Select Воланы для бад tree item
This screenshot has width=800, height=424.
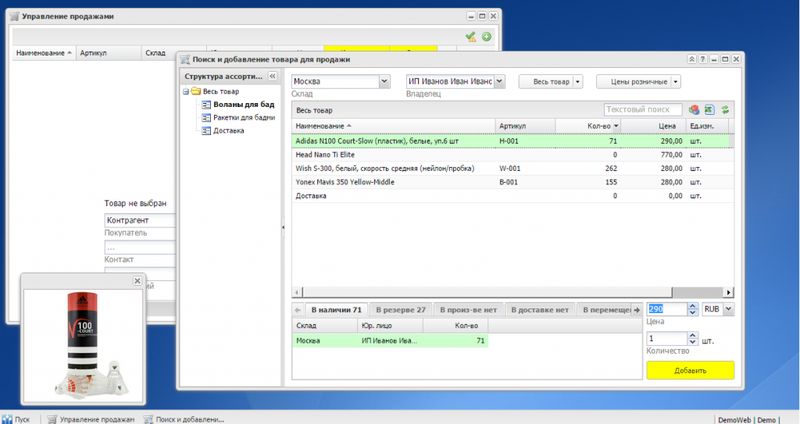point(244,105)
